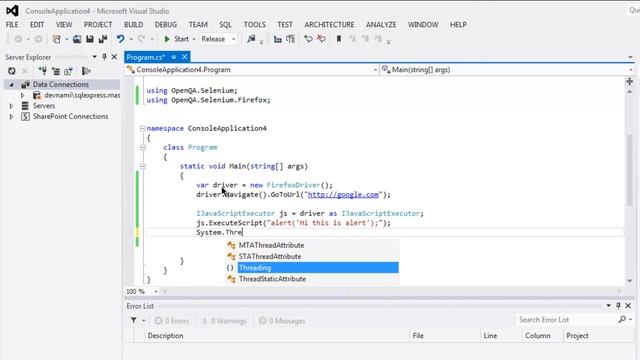Pin the Error List panel

(618, 306)
